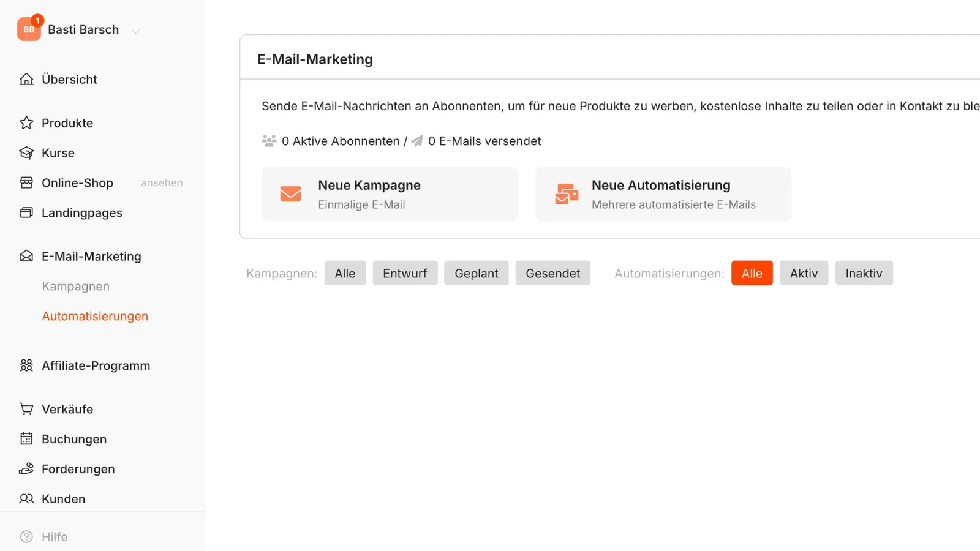The height and width of the screenshot is (551, 980).
Task: Filter Kampagnen by Entwurf
Action: click(x=405, y=273)
